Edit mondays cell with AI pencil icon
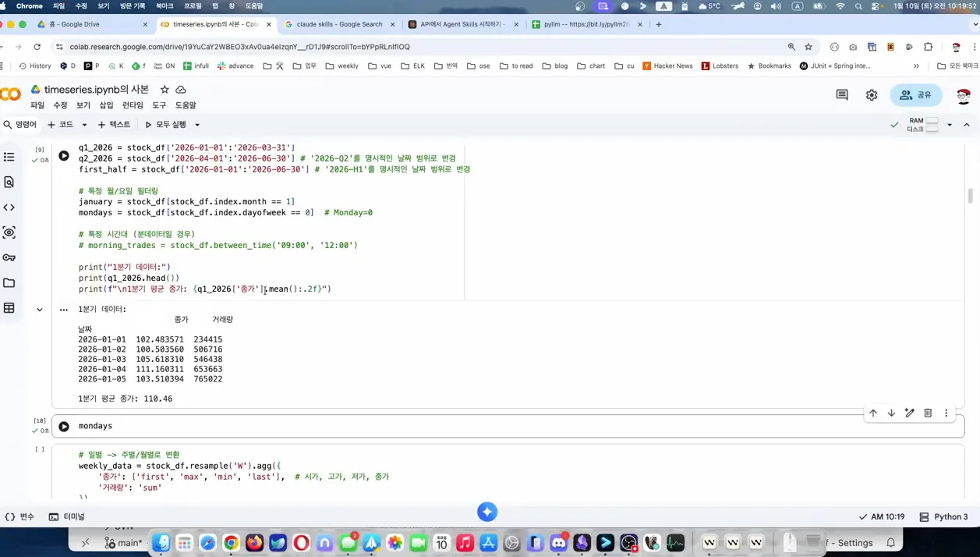980x557 pixels. [910, 413]
